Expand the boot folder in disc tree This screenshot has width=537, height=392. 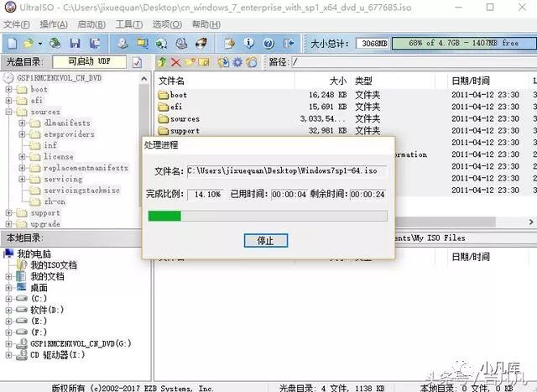point(8,90)
